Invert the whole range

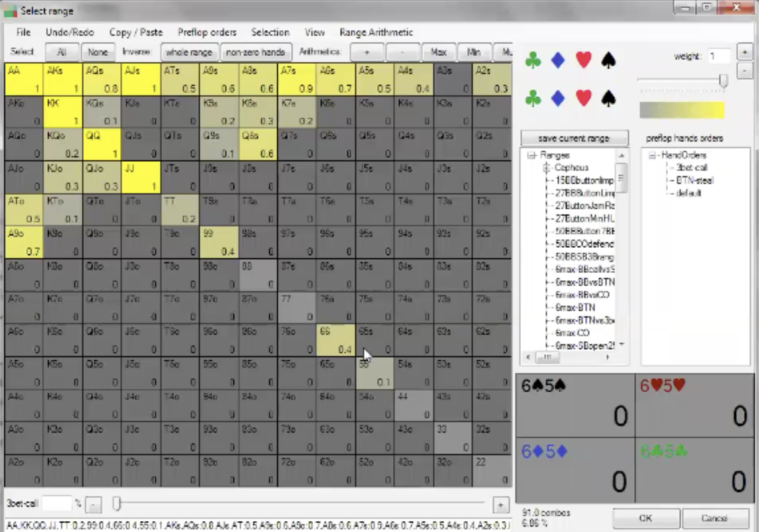[189, 52]
